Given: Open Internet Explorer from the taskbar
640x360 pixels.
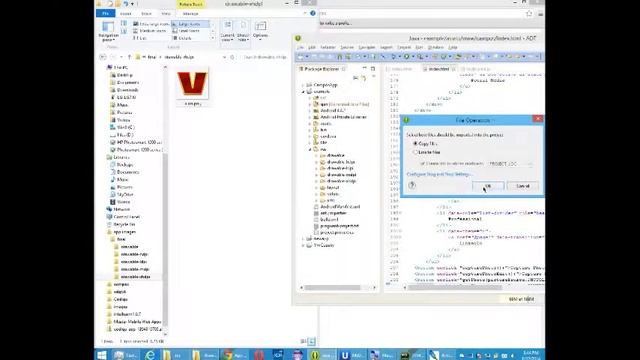Looking at the screenshot, I should click(x=150, y=355).
